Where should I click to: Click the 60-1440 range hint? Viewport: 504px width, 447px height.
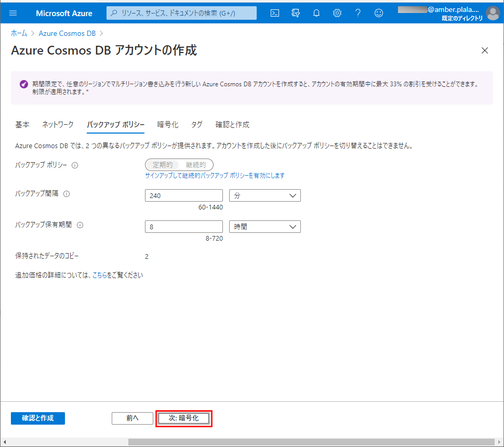(x=210, y=207)
